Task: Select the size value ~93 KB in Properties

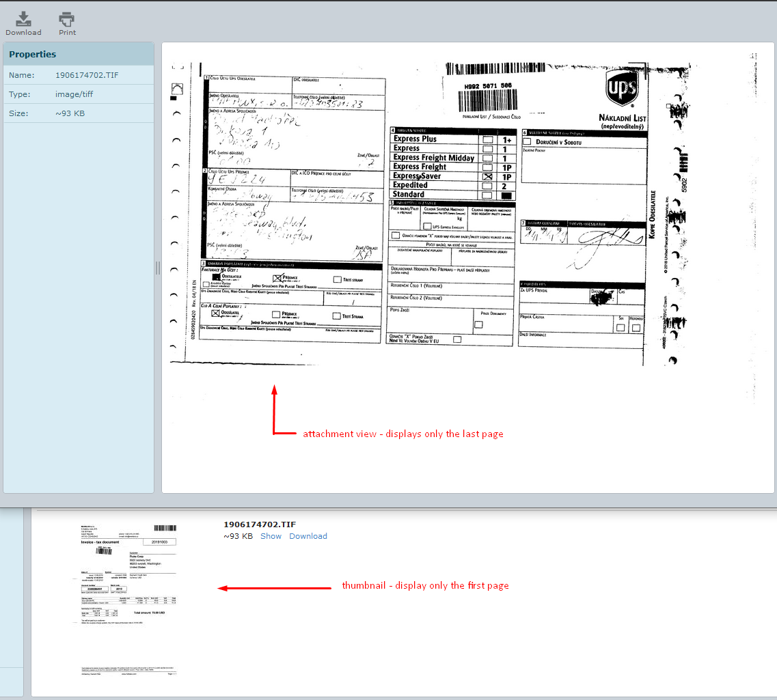Action: (x=70, y=113)
